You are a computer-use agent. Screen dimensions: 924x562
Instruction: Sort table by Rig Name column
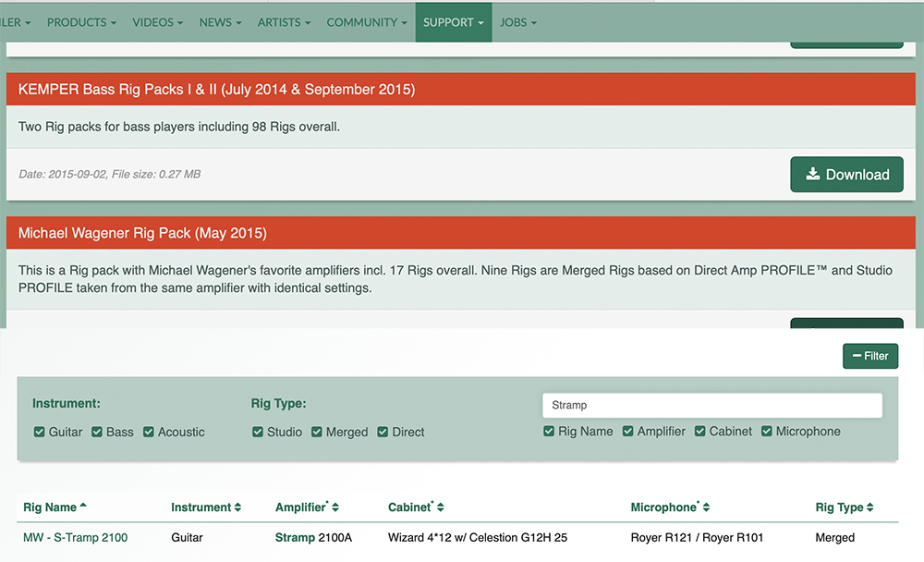coord(55,507)
